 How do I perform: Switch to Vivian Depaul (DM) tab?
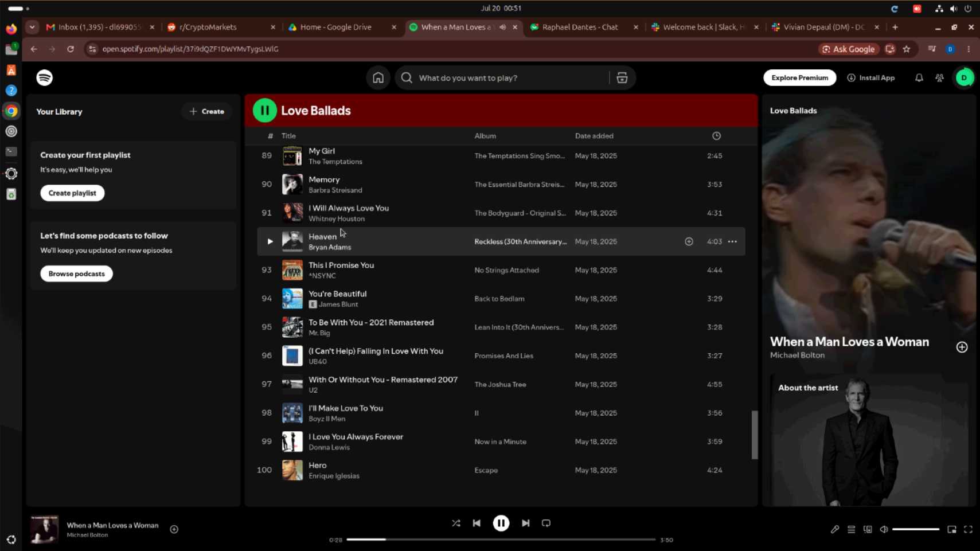825,27
